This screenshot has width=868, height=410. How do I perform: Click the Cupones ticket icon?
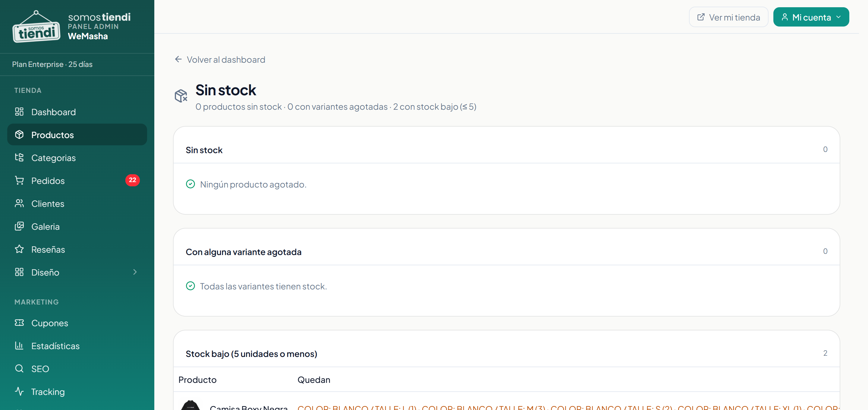point(19,323)
